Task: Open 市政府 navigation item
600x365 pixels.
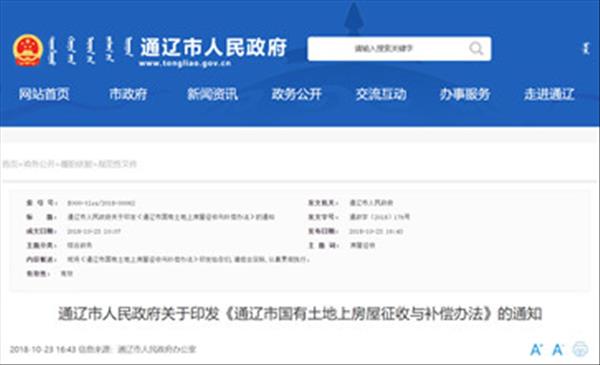Action: coord(128,94)
